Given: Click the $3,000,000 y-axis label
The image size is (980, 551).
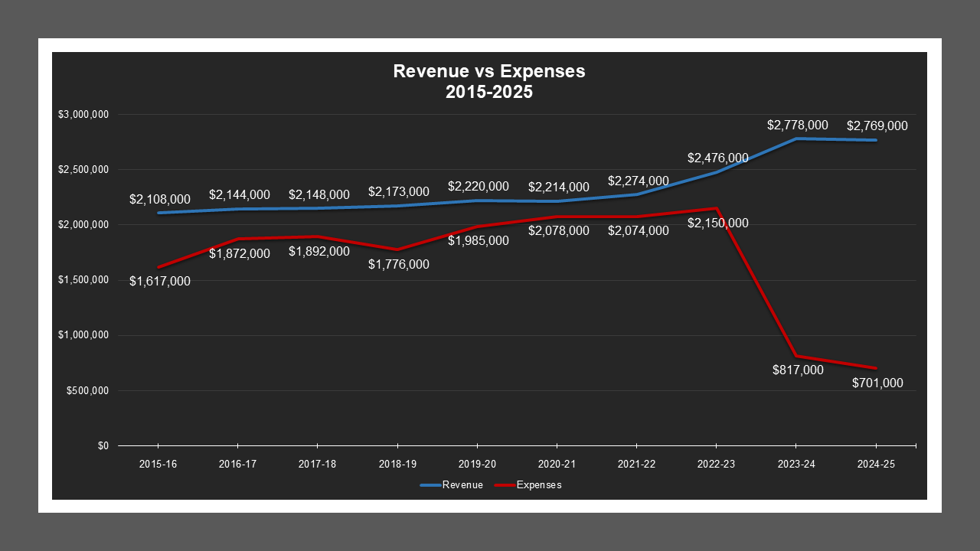Looking at the screenshot, I should point(83,115).
